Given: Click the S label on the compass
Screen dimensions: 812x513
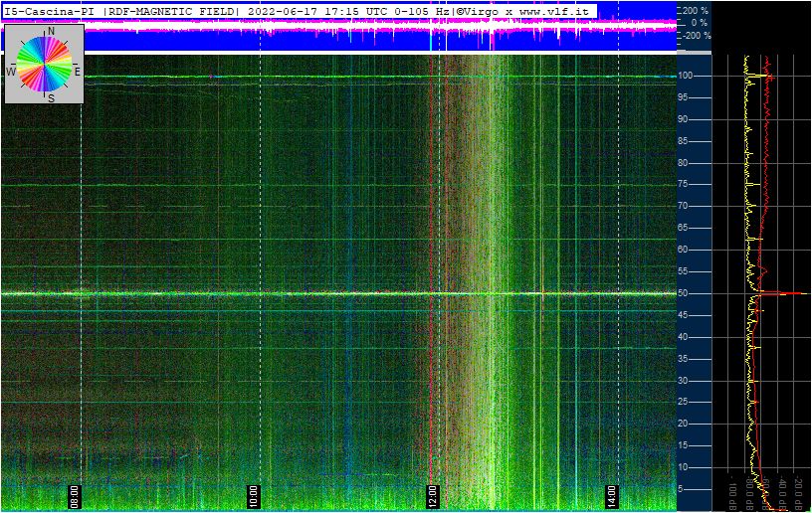Looking at the screenshot, I should point(51,98).
